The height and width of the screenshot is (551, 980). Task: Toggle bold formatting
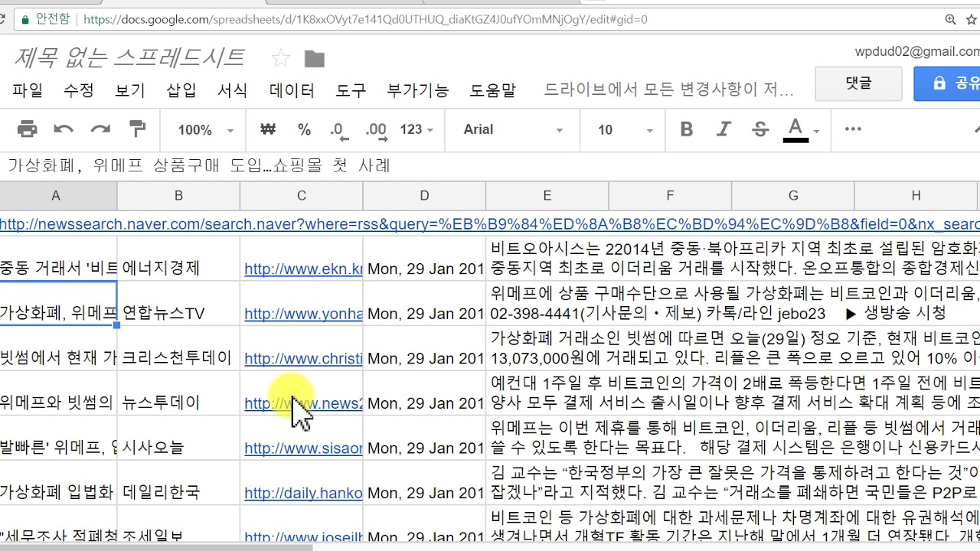(x=687, y=129)
